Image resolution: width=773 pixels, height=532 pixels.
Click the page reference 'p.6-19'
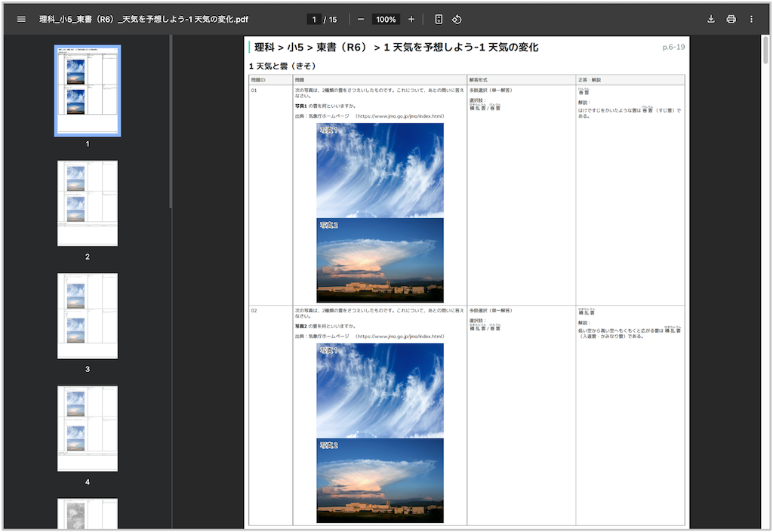point(673,47)
